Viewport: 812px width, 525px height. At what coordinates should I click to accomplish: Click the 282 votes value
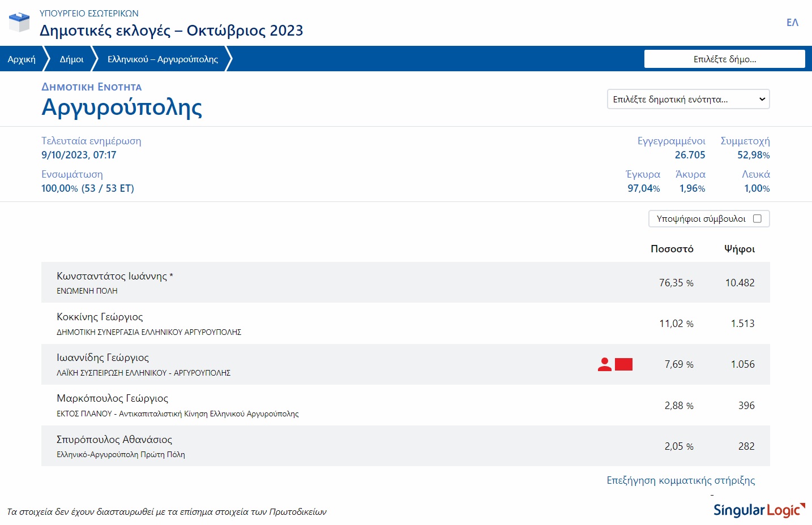click(746, 446)
